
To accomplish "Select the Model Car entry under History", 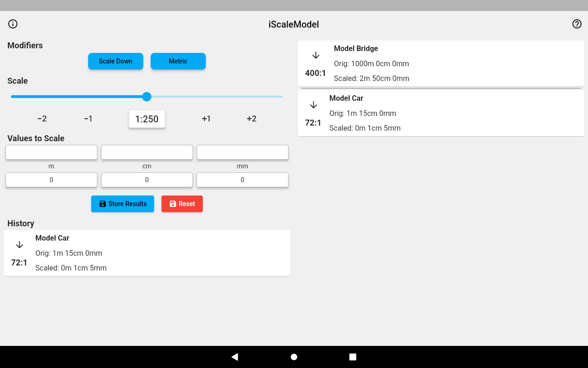I will [x=147, y=253].
